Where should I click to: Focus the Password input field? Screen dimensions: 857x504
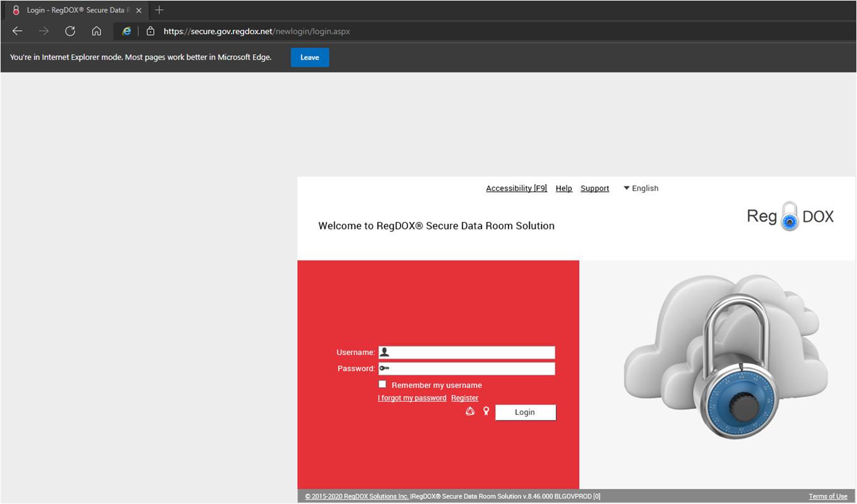(466, 368)
